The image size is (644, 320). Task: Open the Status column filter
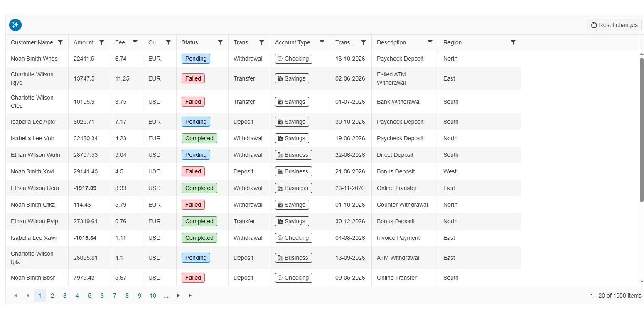click(x=220, y=42)
